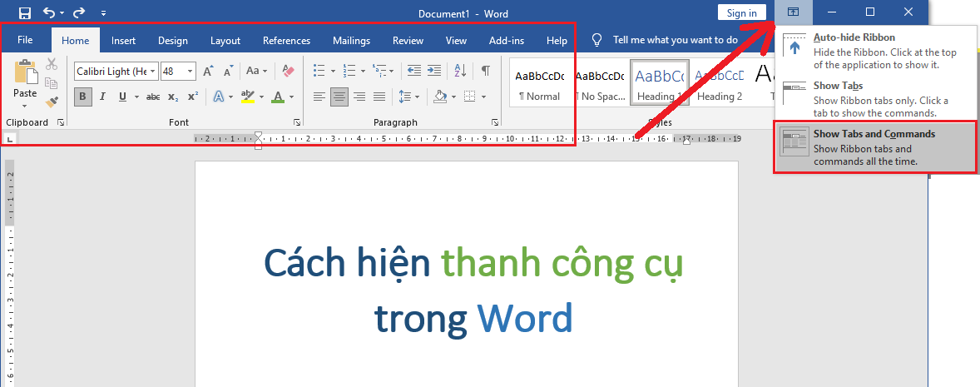This screenshot has height=387, width=980.
Task: Click Decrease Font Size icon
Action: (x=228, y=72)
